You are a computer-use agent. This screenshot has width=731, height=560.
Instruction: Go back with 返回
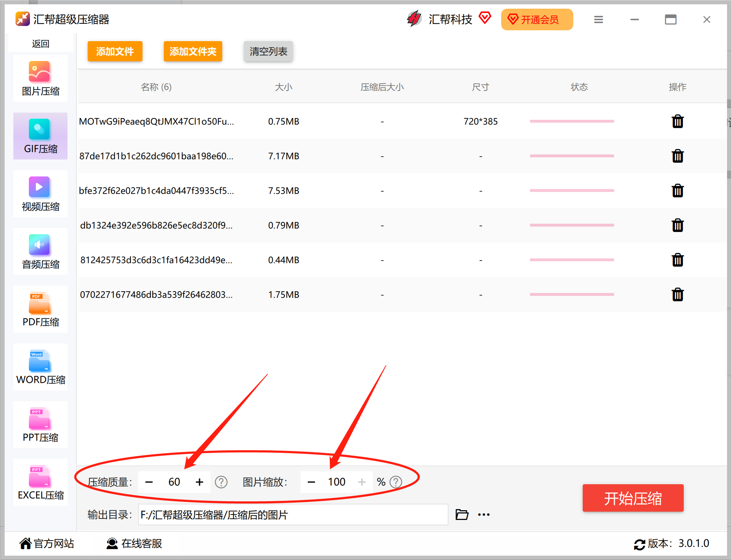(40, 44)
